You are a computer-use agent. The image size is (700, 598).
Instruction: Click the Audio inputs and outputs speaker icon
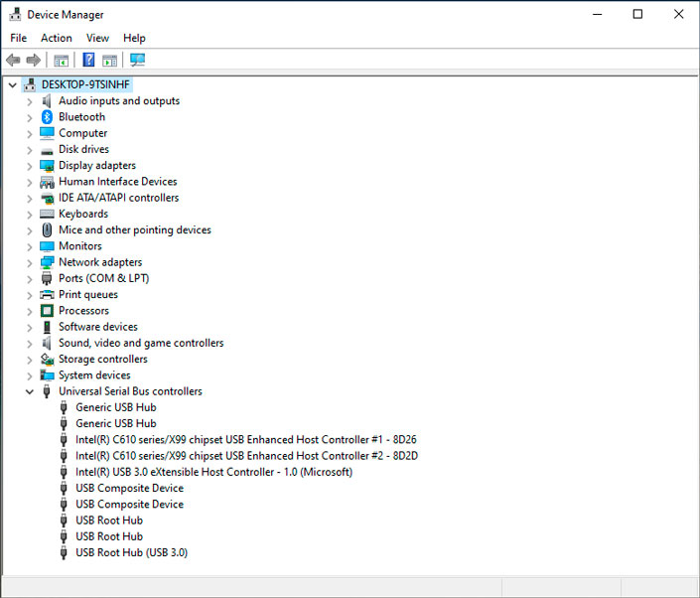tap(47, 101)
